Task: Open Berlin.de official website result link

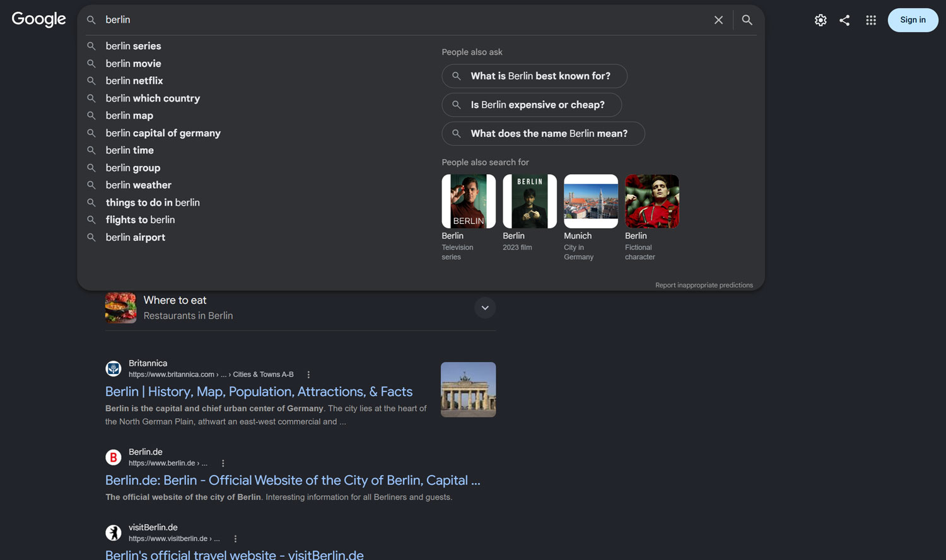Action: pyautogui.click(x=293, y=480)
